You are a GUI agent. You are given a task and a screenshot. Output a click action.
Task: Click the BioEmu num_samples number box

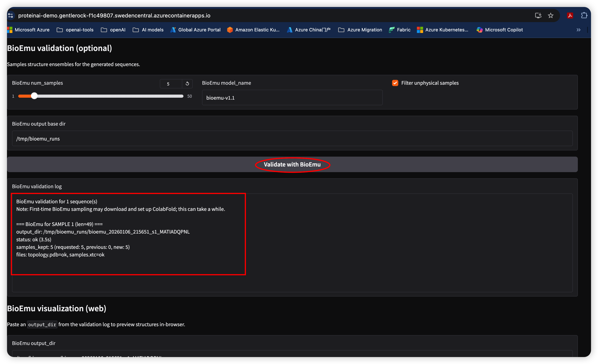tap(171, 84)
